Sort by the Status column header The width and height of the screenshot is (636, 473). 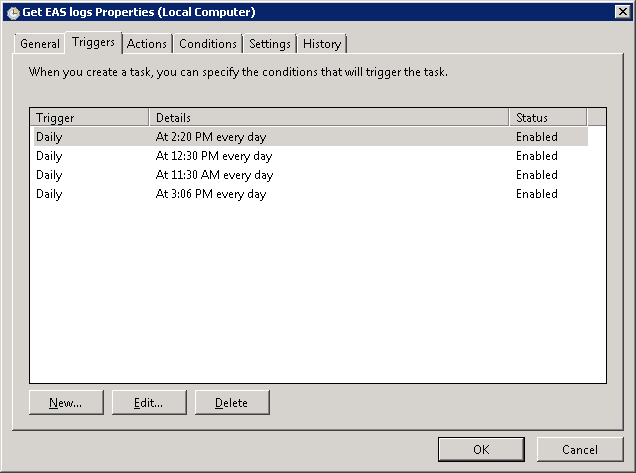click(x=548, y=118)
